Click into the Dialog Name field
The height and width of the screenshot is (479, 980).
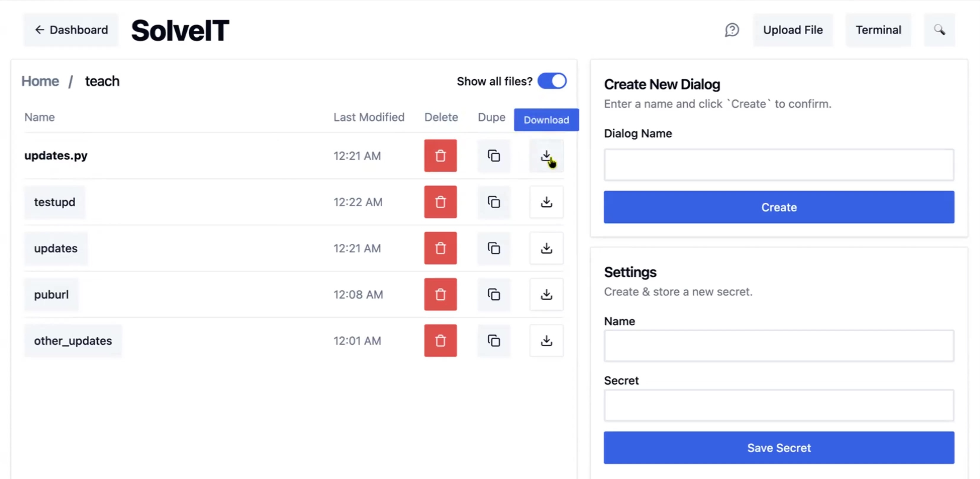pyautogui.click(x=778, y=165)
